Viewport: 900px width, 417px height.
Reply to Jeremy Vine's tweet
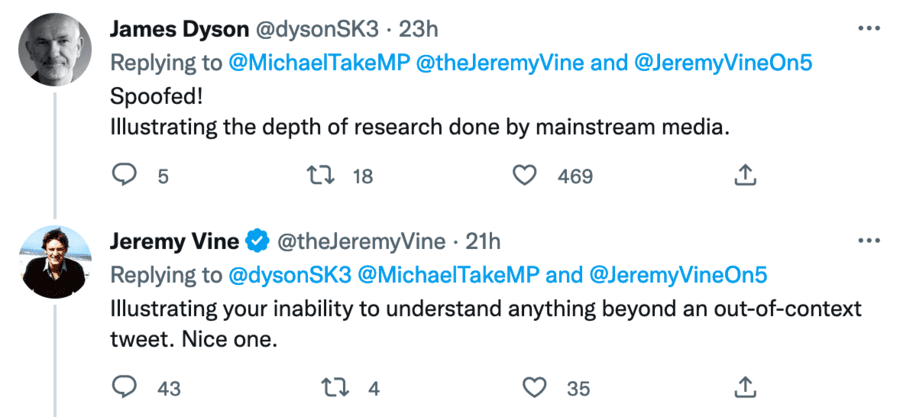pos(124,387)
